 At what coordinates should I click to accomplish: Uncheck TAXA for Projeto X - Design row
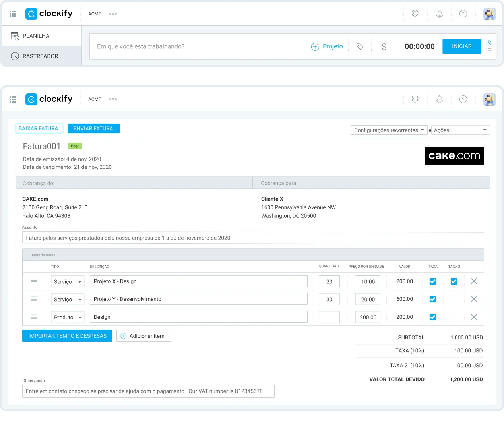pyautogui.click(x=433, y=281)
